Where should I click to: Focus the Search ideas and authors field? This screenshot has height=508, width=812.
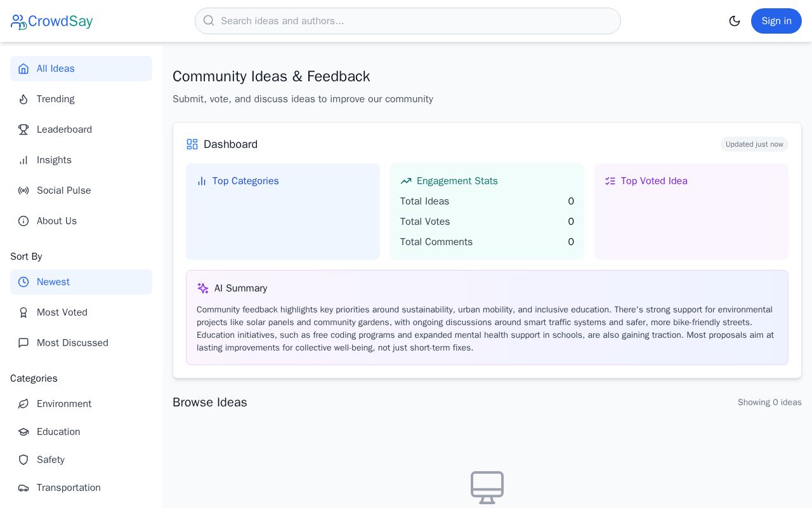coord(408,21)
